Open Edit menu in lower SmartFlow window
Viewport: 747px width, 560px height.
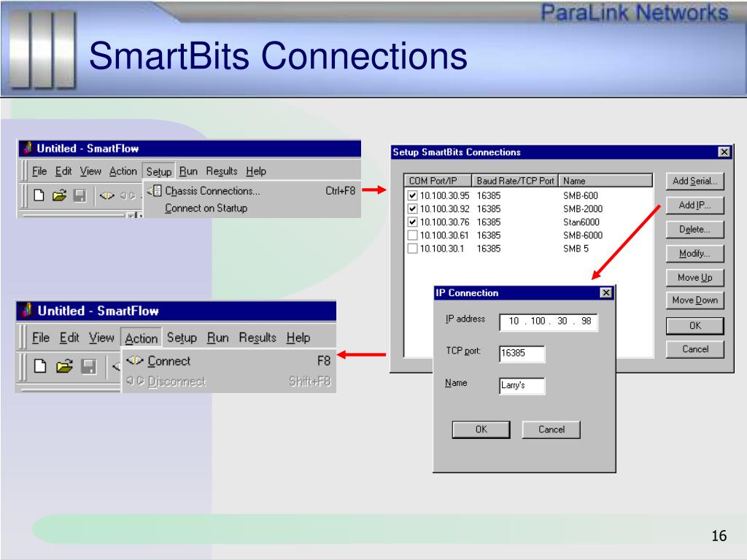pyautogui.click(x=69, y=338)
